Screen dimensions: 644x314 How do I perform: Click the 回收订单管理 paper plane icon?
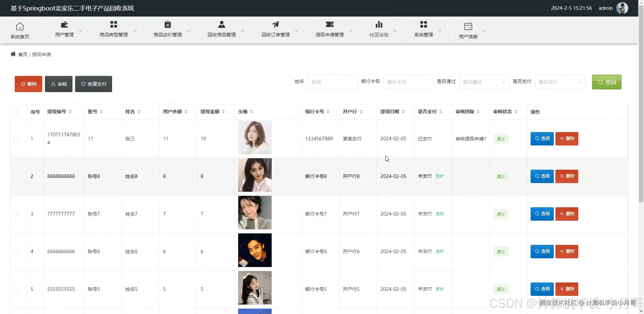(x=275, y=24)
